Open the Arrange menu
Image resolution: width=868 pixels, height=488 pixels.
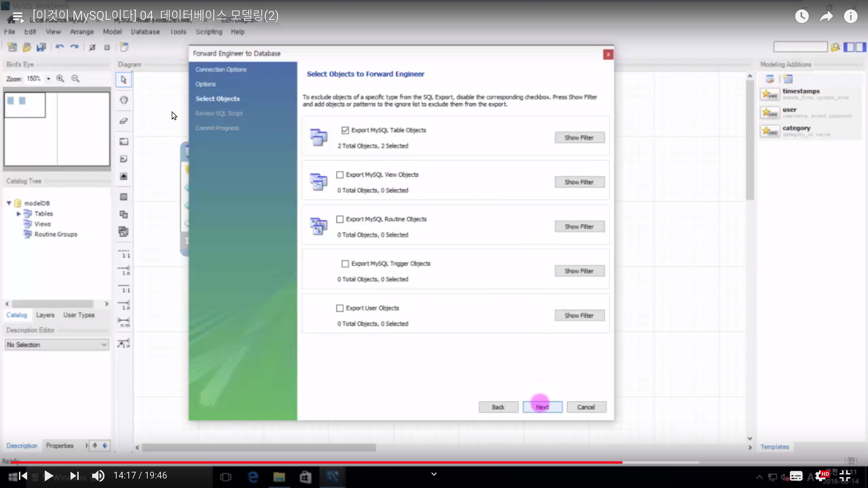(82, 32)
